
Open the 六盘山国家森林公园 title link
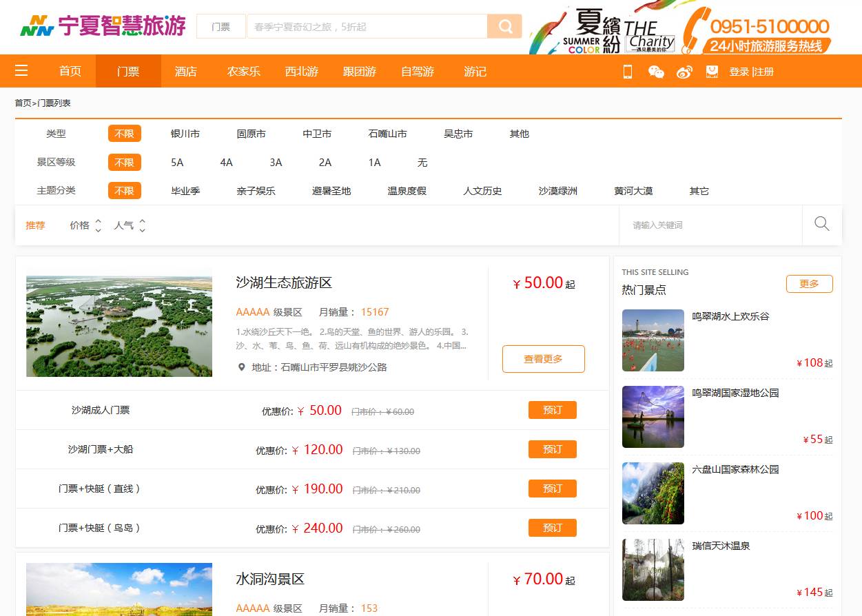(735, 469)
